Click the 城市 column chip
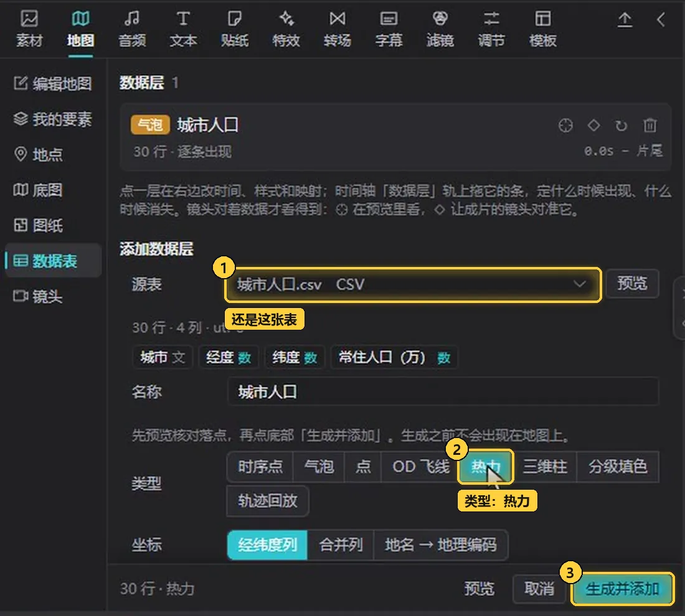The height and width of the screenshot is (616, 685). pyautogui.click(x=163, y=357)
